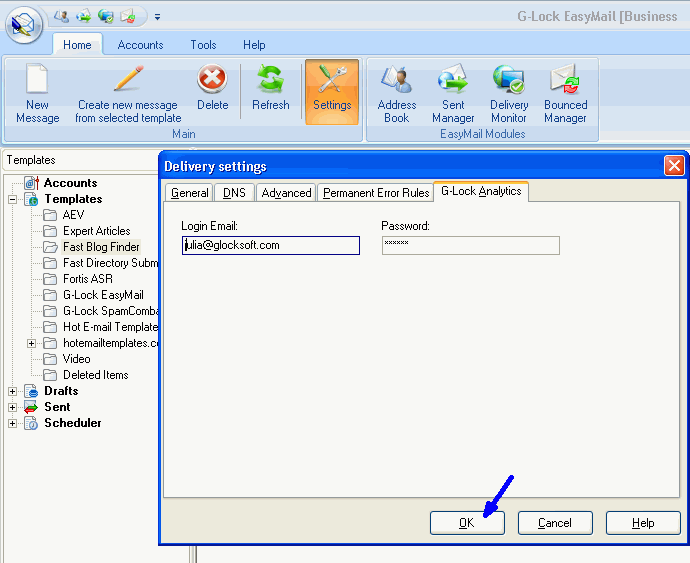Open the Bounced Manager module
The width and height of the screenshot is (690, 563).
[x=565, y=93]
